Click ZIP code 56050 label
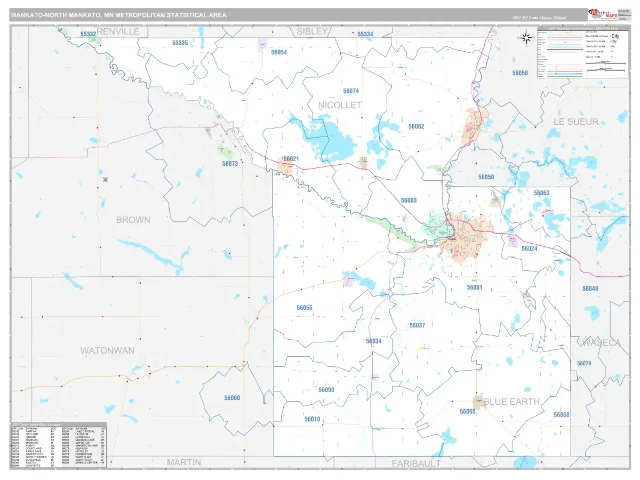640x480 pixels. (x=486, y=177)
